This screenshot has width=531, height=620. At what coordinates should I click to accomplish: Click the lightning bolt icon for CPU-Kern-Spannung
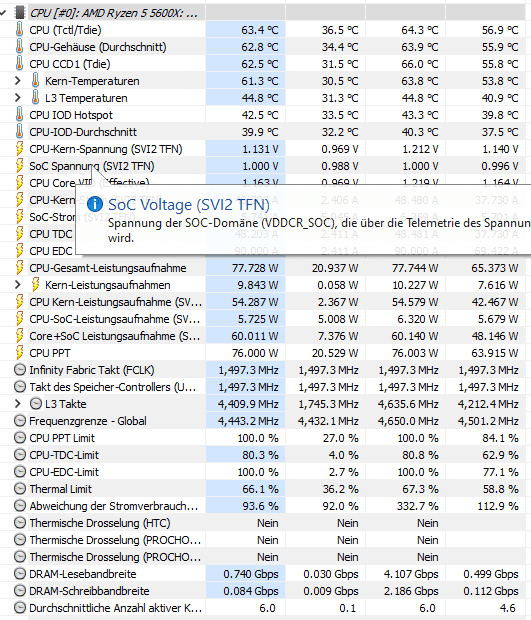tap(19, 149)
